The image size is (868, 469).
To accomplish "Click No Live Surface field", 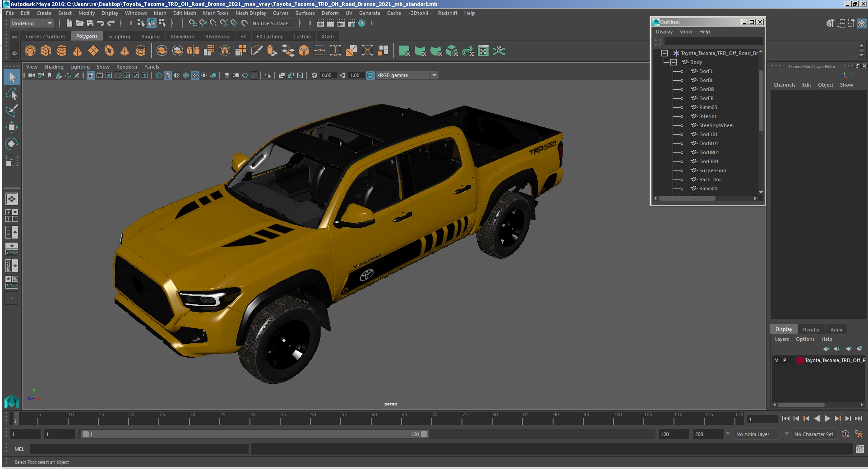I will click(x=273, y=23).
